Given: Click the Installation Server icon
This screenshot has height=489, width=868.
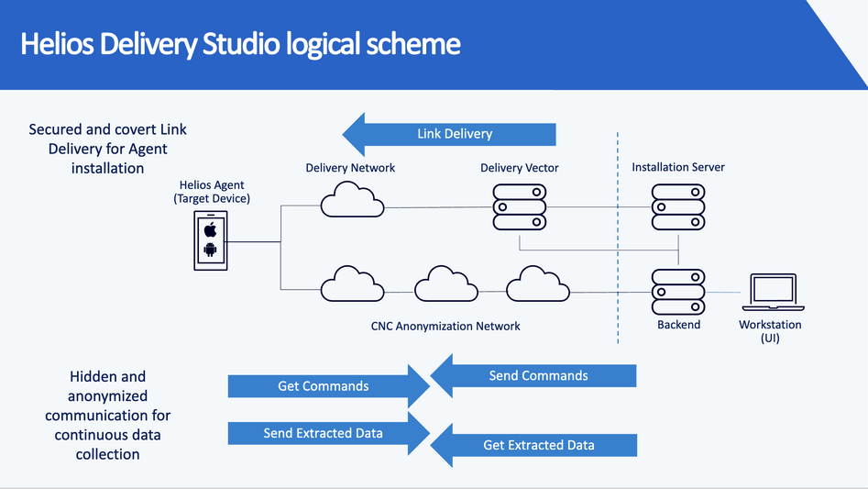Looking at the screenshot, I should tap(678, 207).
